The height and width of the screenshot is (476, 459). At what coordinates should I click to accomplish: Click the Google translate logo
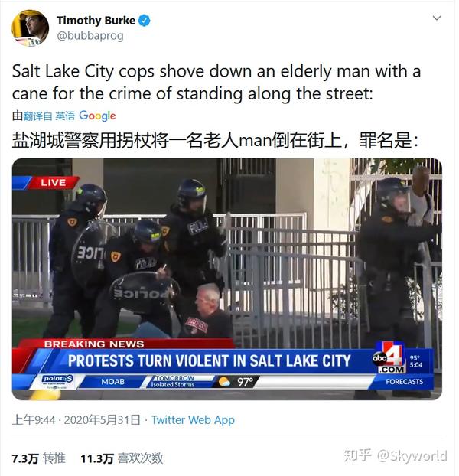point(97,116)
